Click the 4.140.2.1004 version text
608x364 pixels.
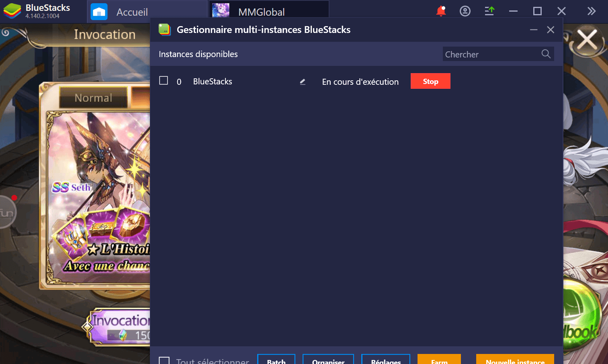coord(43,16)
